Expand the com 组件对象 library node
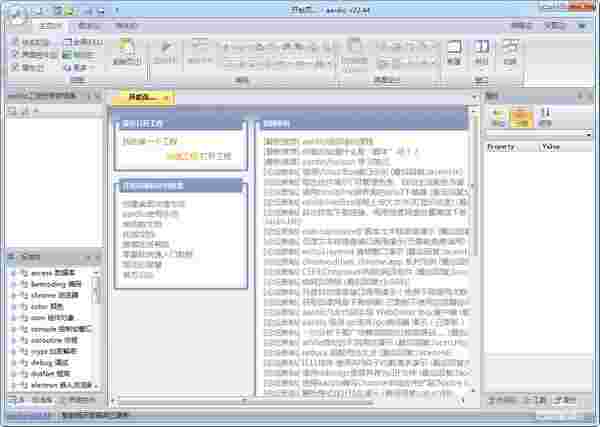Screen dimensions: 600x427 tap(13, 318)
